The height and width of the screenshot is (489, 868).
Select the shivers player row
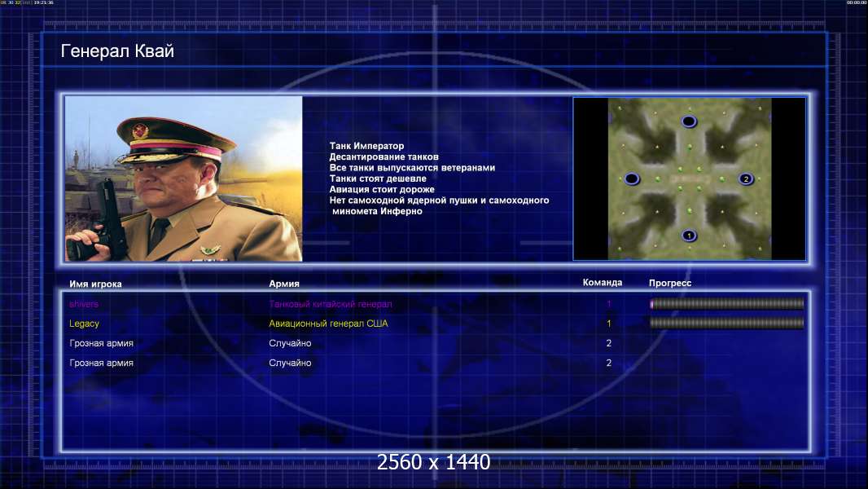click(x=436, y=303)
